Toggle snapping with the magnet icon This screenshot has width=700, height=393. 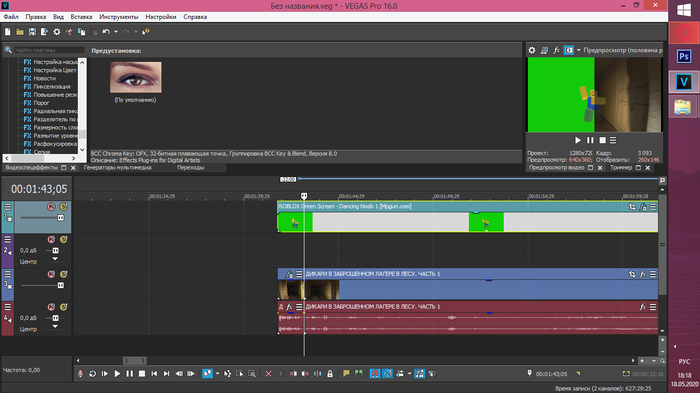pos(375,374)
